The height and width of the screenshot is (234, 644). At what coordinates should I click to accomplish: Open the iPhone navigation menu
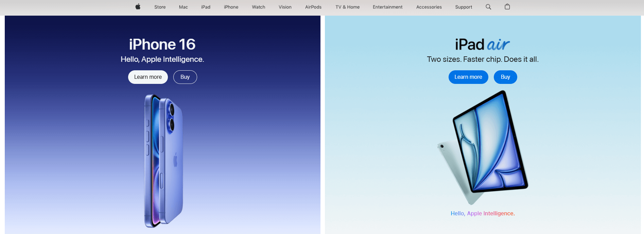[231, 7]
